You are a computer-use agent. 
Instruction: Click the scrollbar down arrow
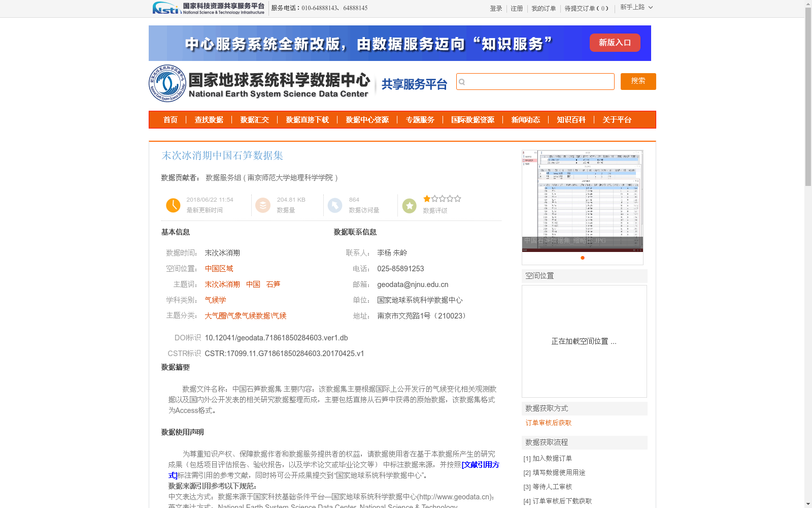[808, 504]
